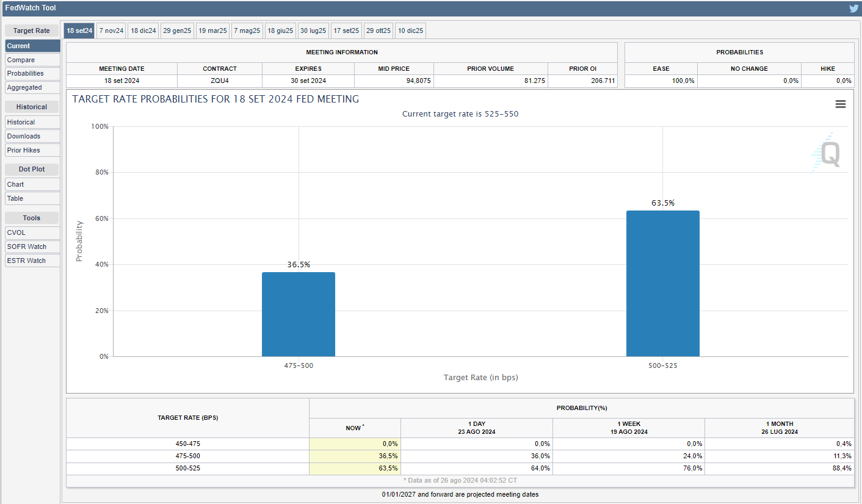
Task: Select the 10 dic25 meeting tab
Action: pyautogui.click(x=410, y=31)
